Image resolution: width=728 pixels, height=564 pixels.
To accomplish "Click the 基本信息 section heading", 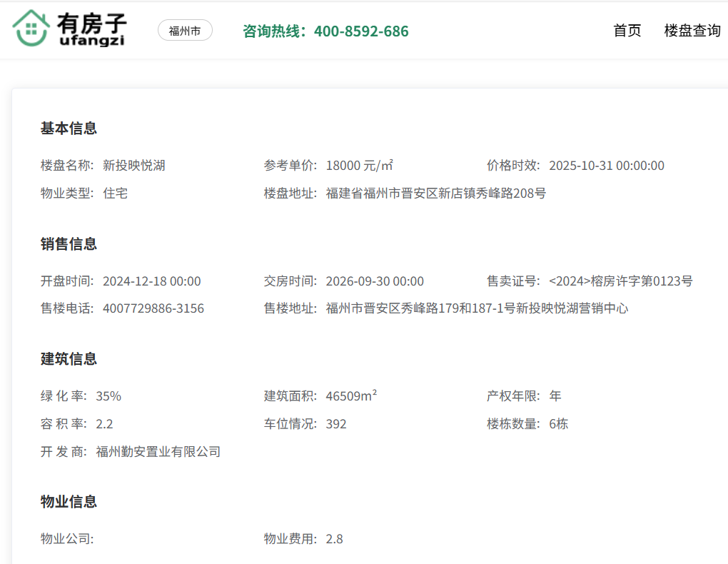I will [x=69, y=129].
